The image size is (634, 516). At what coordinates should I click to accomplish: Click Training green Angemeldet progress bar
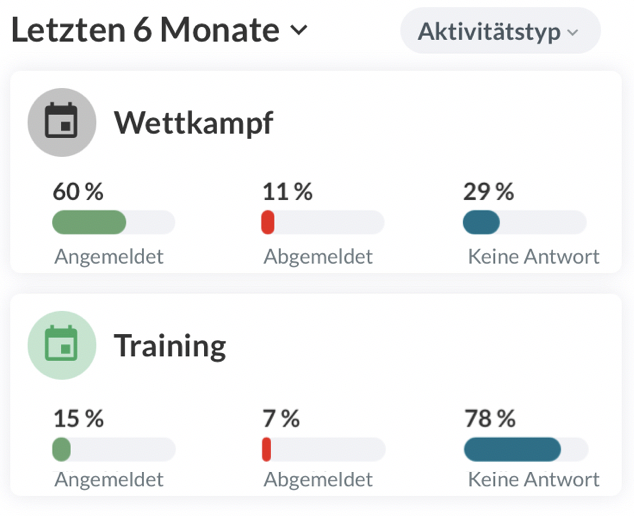pos(62,449)
